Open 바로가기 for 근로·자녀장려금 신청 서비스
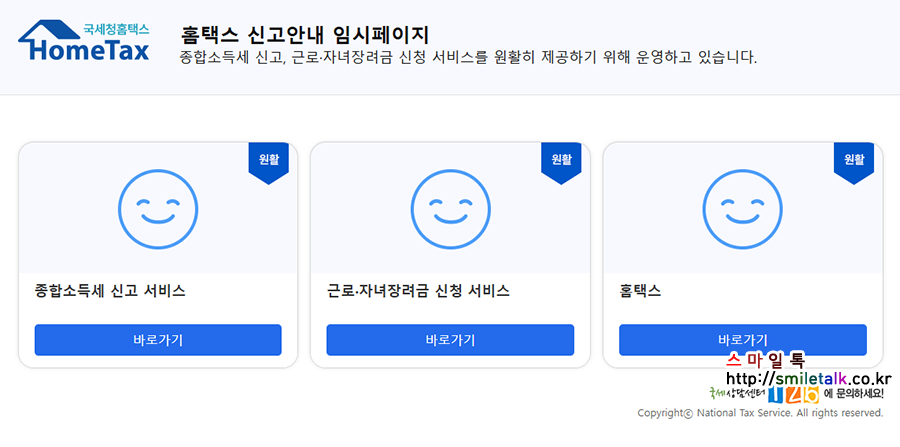 coord(450,340)
